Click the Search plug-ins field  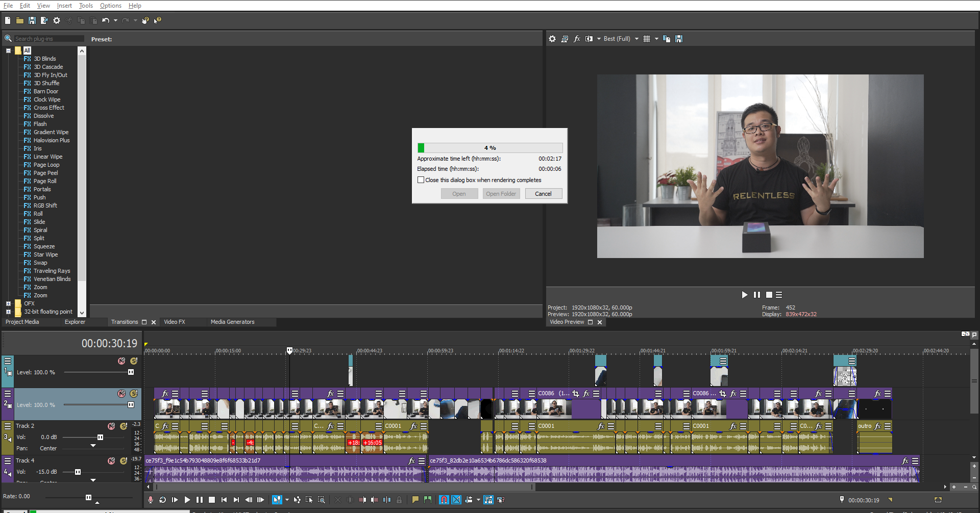pos(48,39)
